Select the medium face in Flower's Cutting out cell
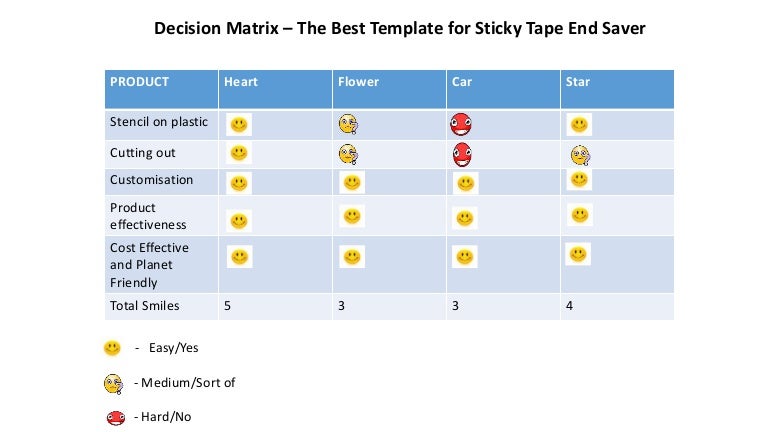This screenshot has width=768, height=432. [x=348, y=154]
